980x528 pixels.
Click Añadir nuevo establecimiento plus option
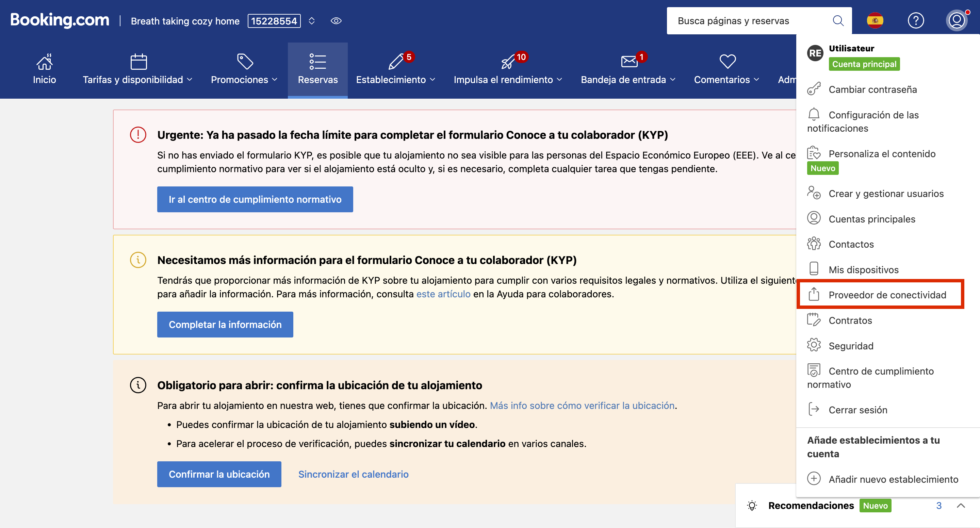(893, 479)
